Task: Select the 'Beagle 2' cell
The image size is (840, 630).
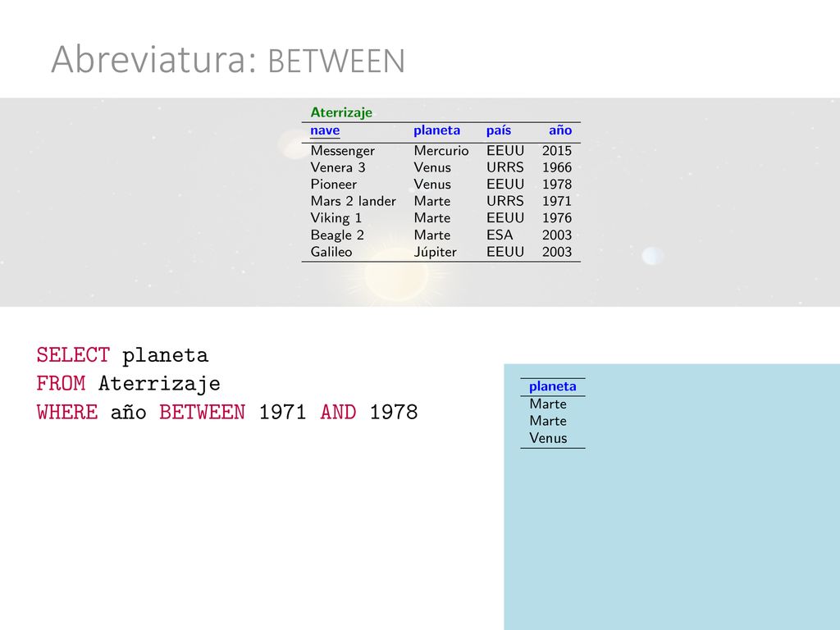Action: 337,235
